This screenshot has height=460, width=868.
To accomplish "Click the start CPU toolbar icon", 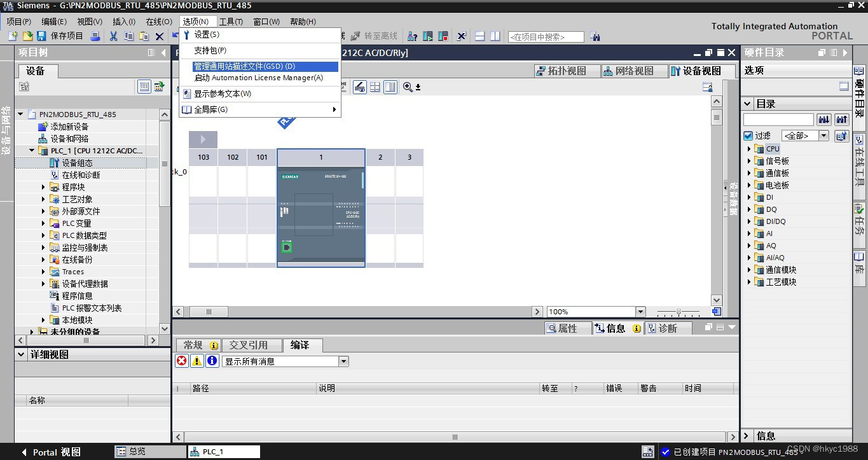I will click(x=428, y=36).
